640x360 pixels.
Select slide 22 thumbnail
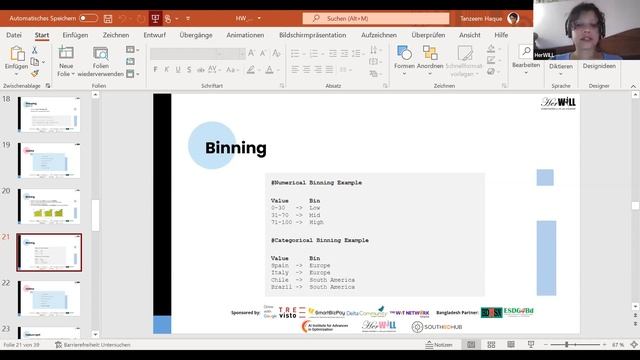[49, 299]
